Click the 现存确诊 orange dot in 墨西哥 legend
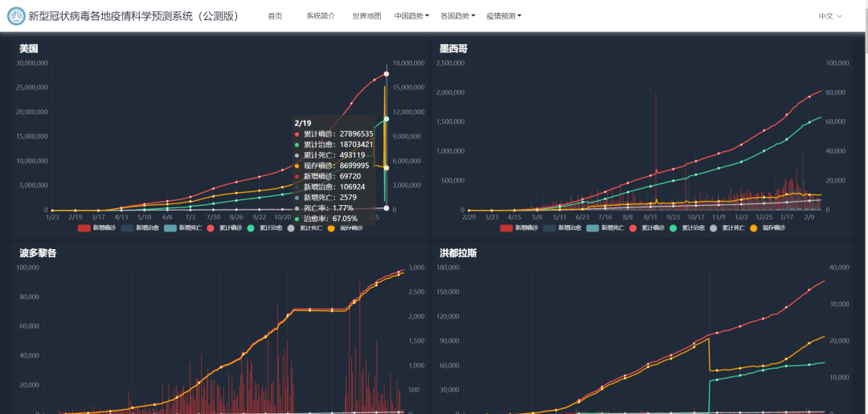 coord(754,227)
